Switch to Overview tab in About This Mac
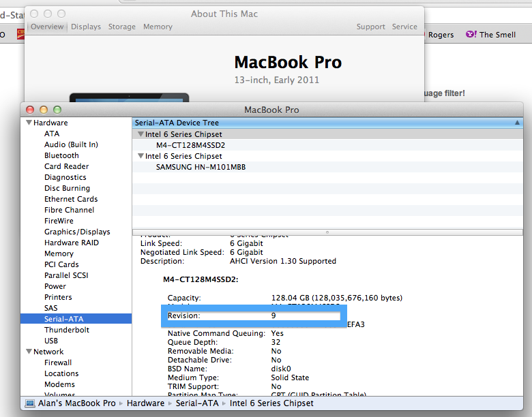532x417 pixels. pos(47,27)
